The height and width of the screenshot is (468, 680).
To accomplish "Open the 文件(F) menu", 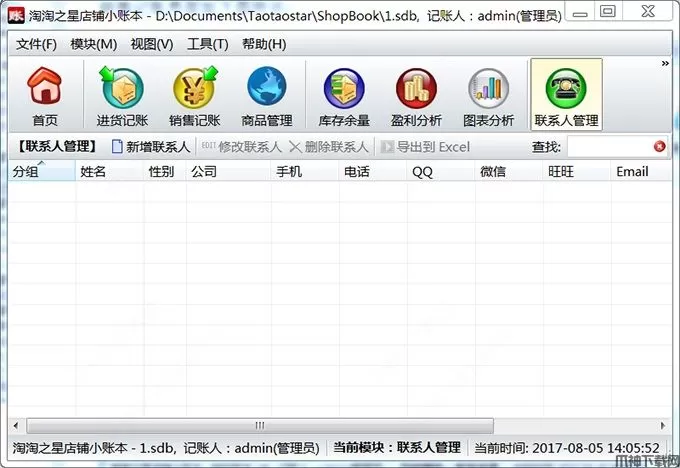I will click(x=36, y=44).
